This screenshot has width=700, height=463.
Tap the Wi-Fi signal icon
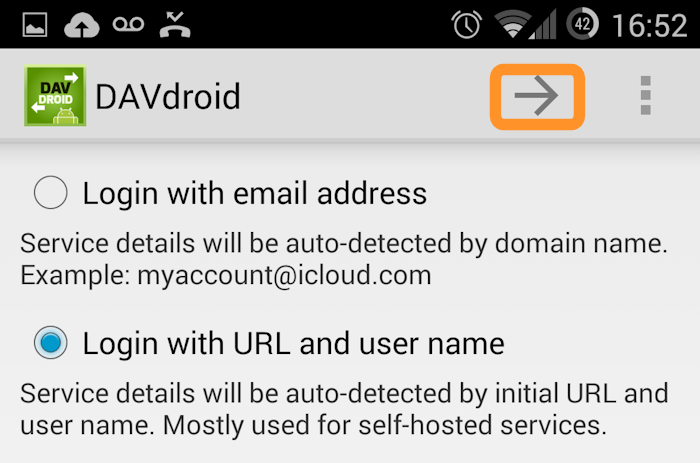point(512,25)
